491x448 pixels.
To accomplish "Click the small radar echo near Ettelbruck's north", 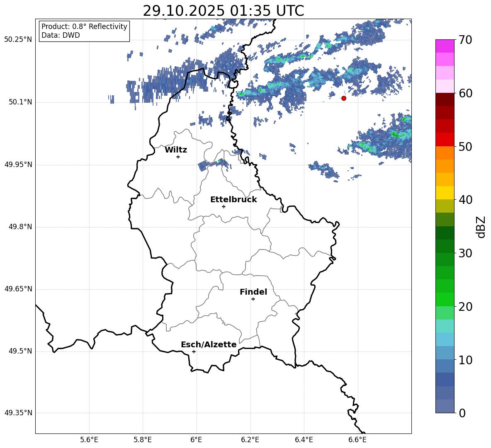I will (214, 164).
